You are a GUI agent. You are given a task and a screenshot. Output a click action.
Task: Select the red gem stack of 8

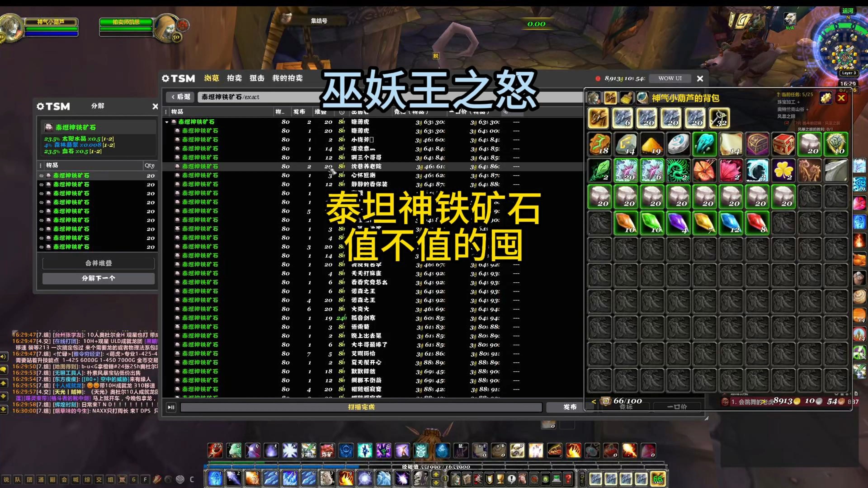point(757,223)
